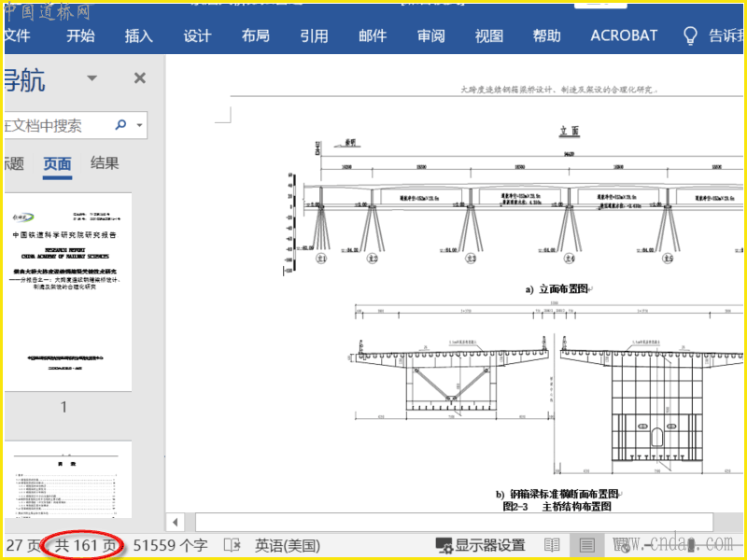Click the a) 立面布置图 caption
The height and width of the screenshot is (560, 747).
tap(558, 289)
